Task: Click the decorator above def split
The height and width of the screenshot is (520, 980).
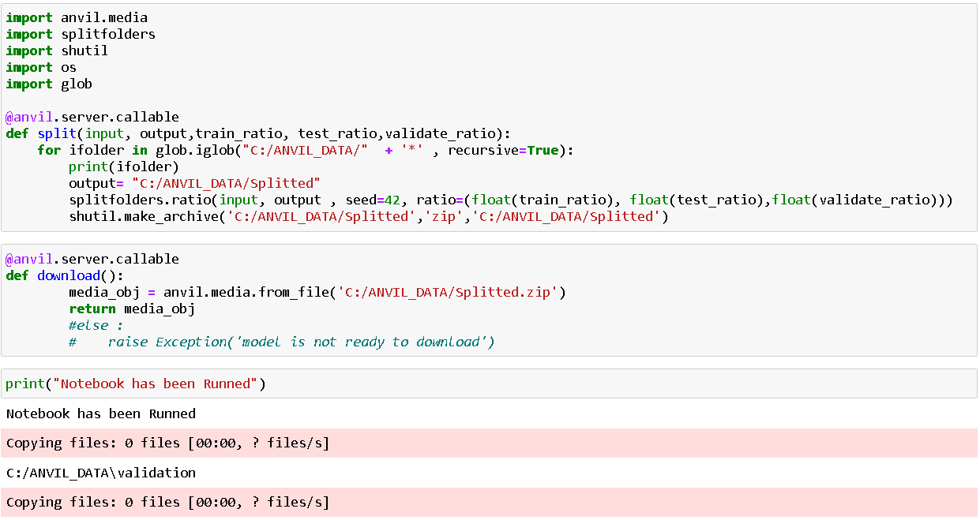Action: [x=92, y=117]
